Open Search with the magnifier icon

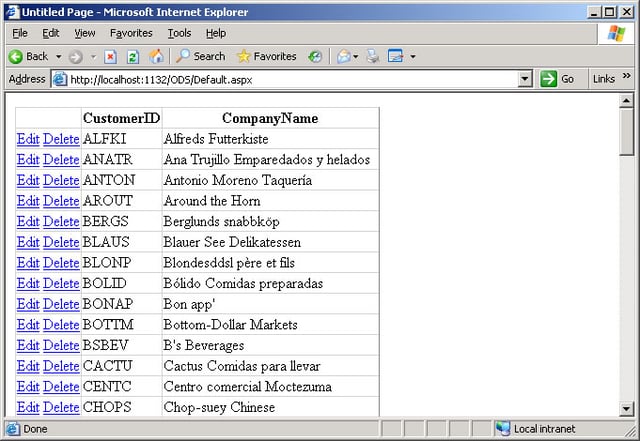[182, 56]
